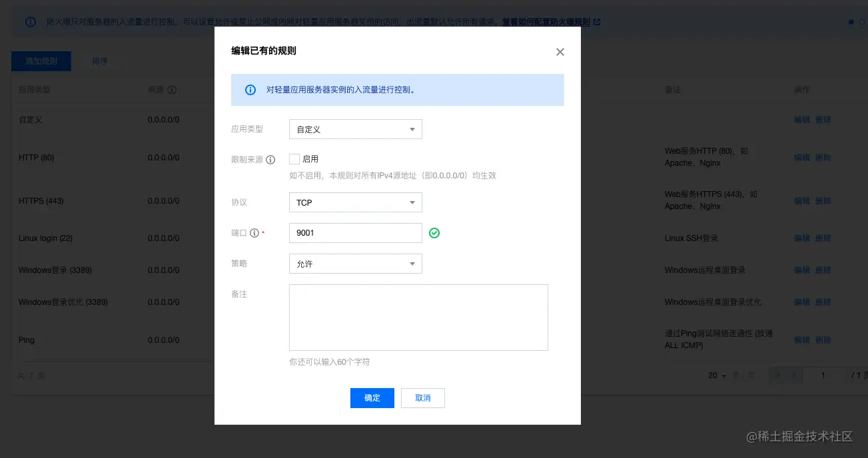
Task: Click 删除 in the HTTPS (443) row
Action: [x=823, y=201]
